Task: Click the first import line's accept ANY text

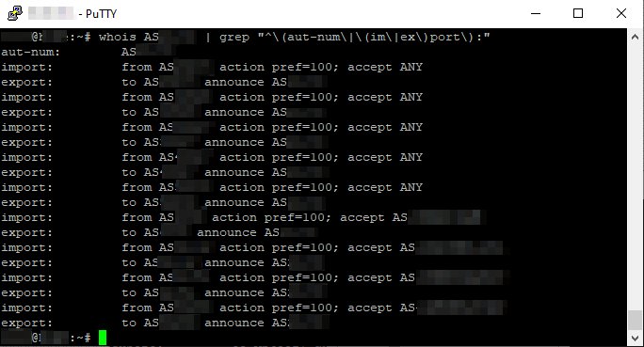Action: (385, 67)
